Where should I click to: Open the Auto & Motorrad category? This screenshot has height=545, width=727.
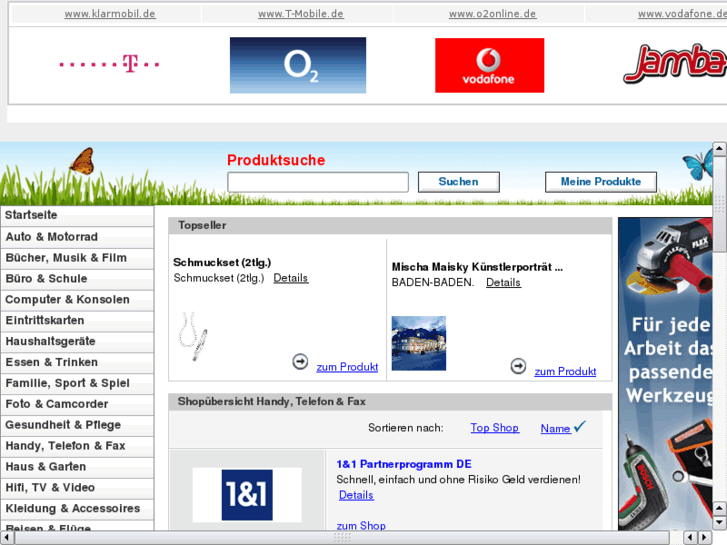click(77, 237)
